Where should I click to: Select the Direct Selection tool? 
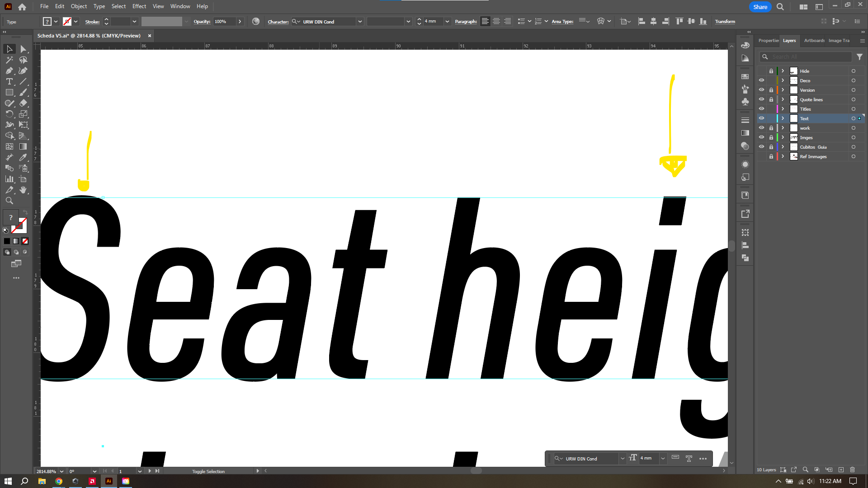[23, 49]
